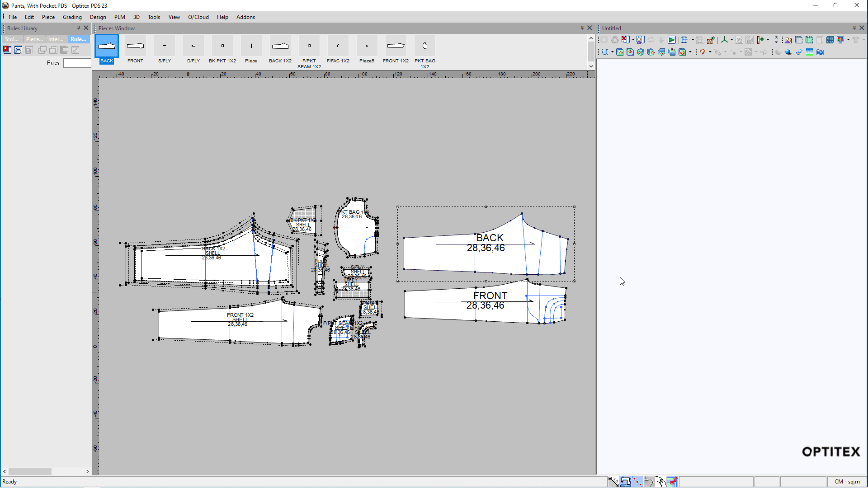Click the camera snapshot icon

coord(820,52)
